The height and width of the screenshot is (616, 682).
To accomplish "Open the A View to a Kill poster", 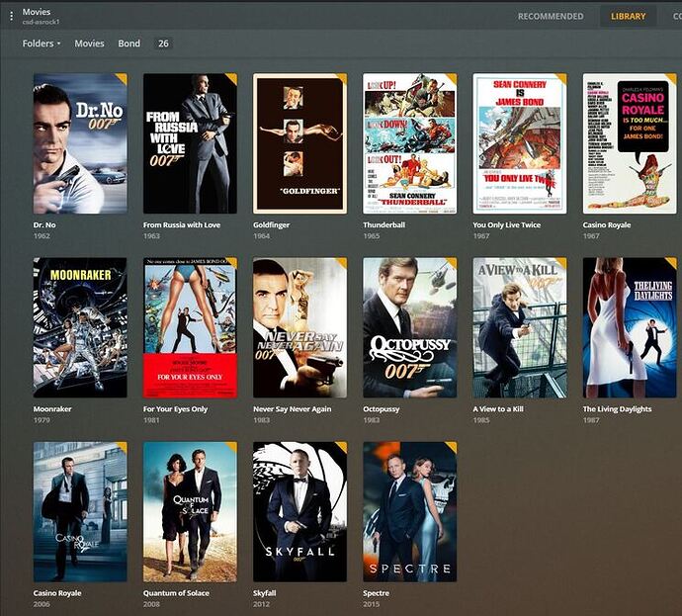I will (x=520, y=327).
